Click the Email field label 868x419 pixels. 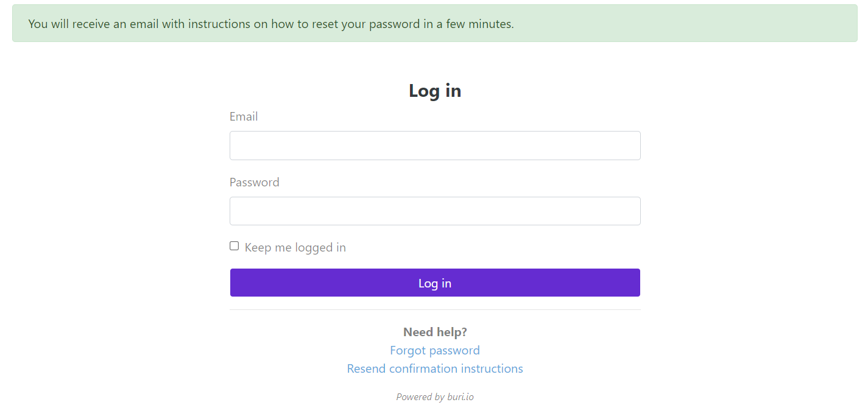pyautogui.click(x=244, y=116)
